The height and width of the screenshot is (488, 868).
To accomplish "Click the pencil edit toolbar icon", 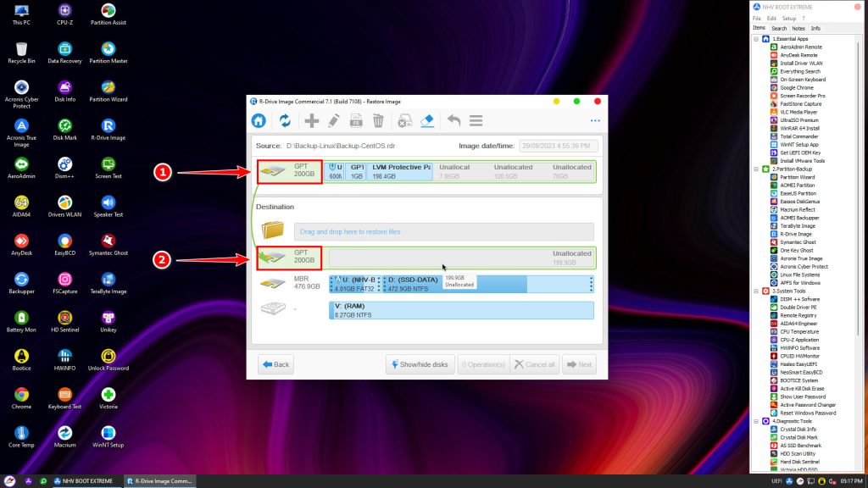I will (x=334, y=120).
